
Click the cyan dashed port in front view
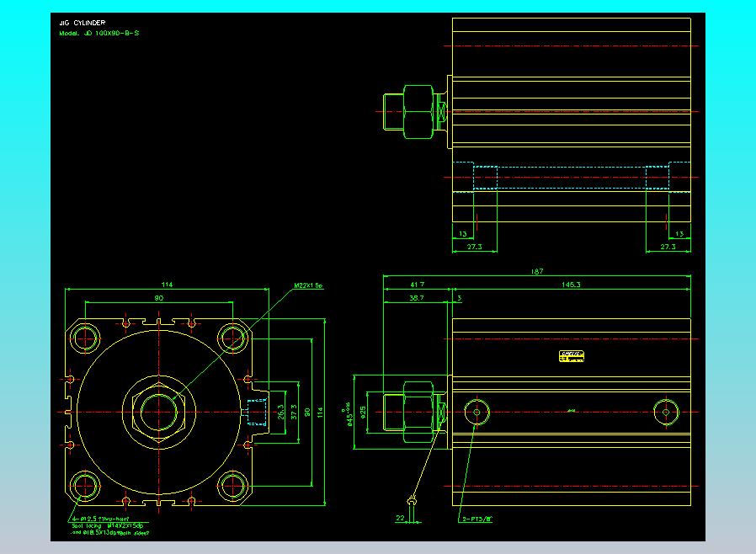[256, 413]
